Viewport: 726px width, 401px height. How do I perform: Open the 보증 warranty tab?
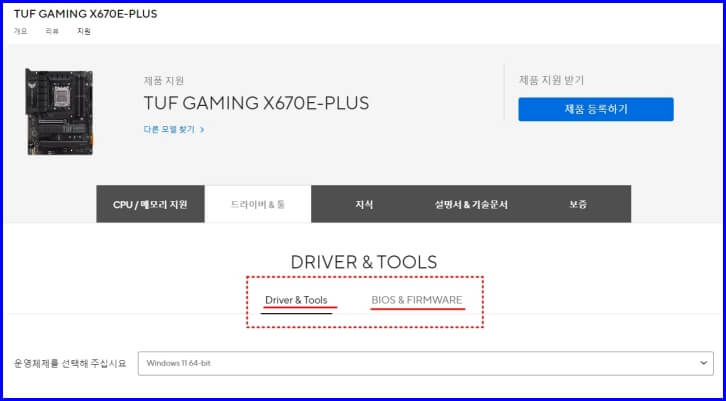578,204
